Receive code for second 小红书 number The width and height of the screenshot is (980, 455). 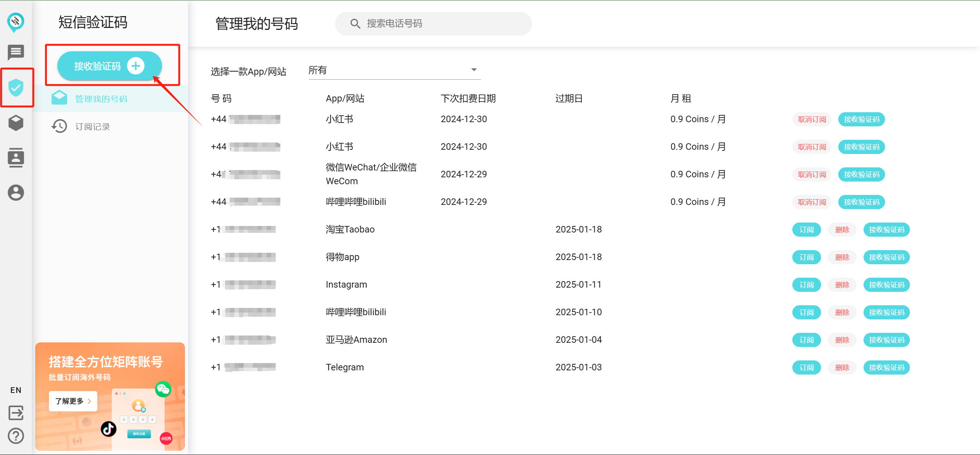click(862, 147)
